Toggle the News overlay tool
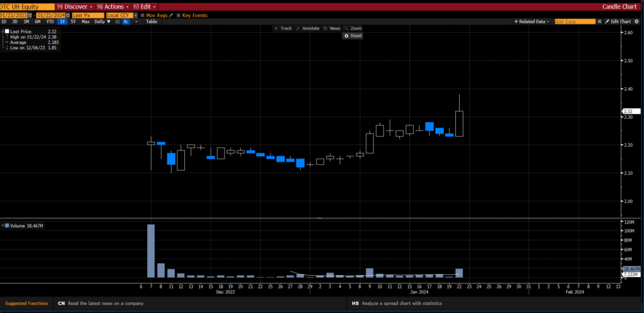Image resolution: width=644 pixels, height=313 pixels. 332,28
